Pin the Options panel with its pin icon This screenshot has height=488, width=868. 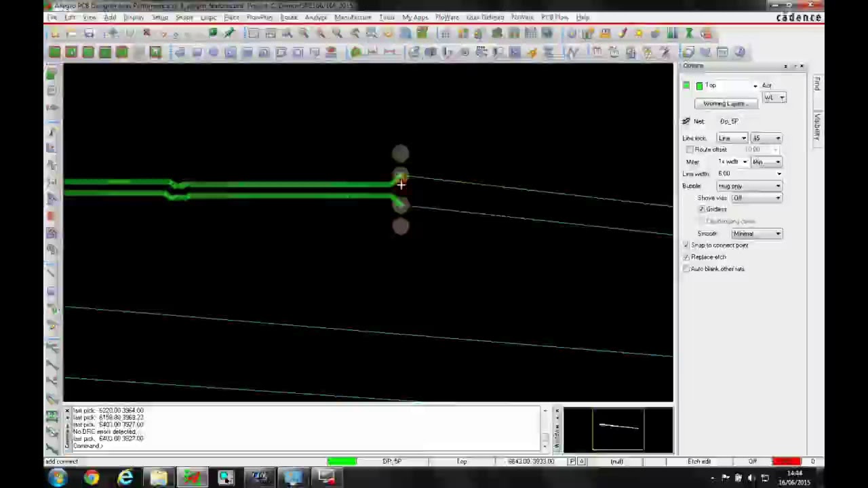tap(786, 66)
